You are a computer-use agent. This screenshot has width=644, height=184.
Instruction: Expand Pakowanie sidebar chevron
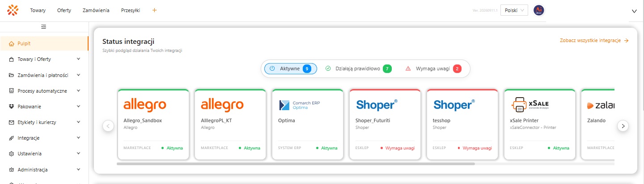coord(78,107)
